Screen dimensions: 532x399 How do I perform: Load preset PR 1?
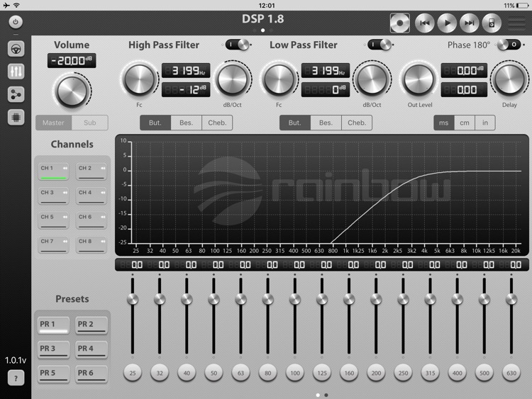[54, 325]
